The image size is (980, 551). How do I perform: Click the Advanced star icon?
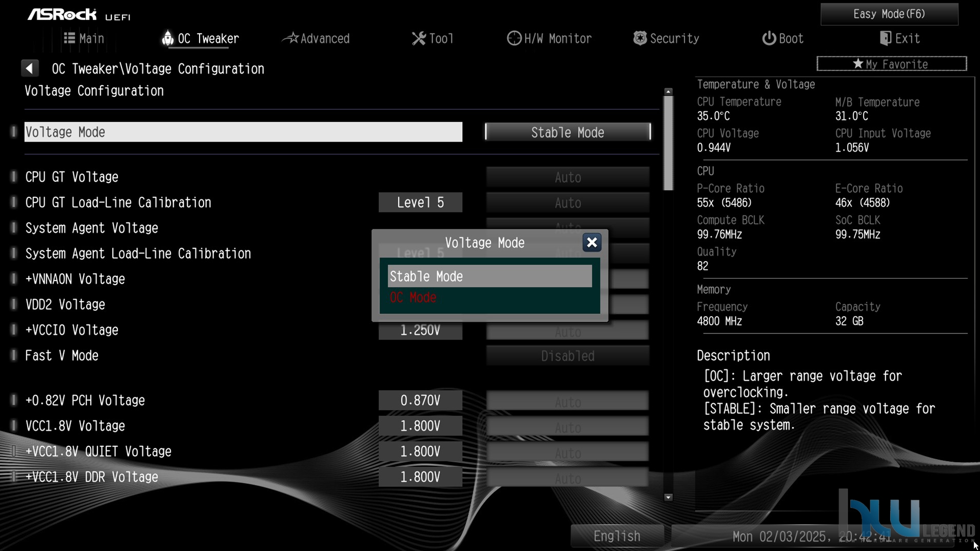(291, 38)
